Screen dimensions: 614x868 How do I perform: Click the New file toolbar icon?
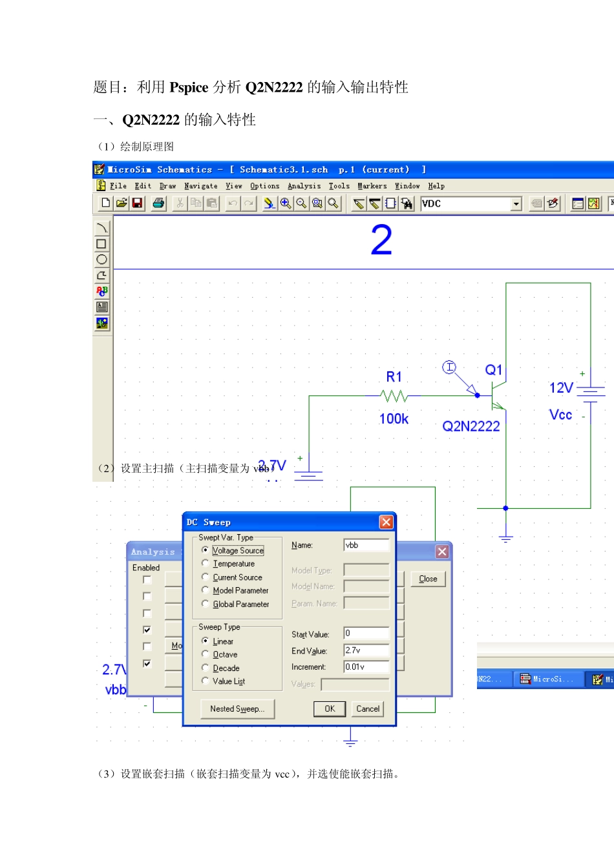(105, 203)
